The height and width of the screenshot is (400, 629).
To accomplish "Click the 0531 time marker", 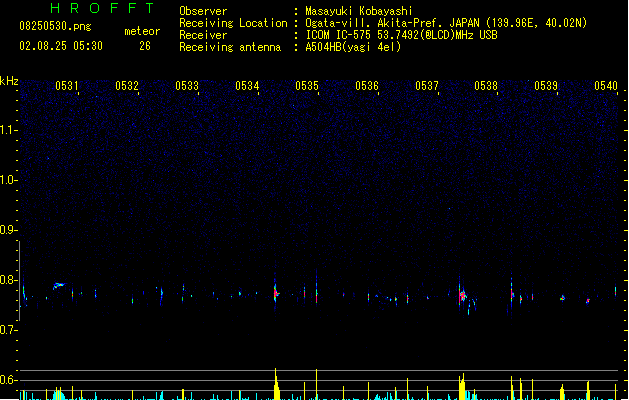I will [67, 85].
